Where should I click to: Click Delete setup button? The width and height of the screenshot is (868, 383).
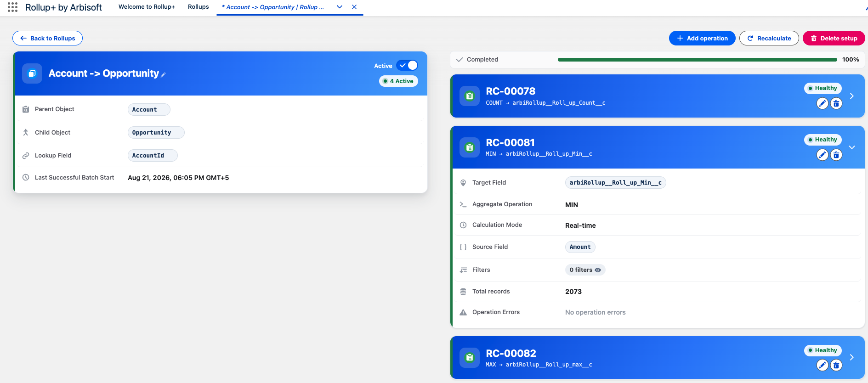pos(834,38)
